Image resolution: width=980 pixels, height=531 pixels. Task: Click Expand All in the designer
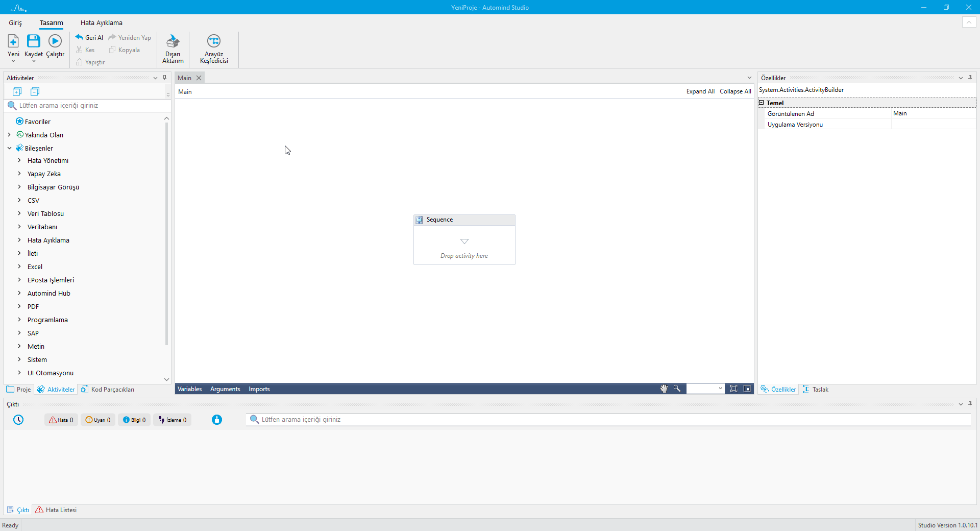[x=700, y=91]
